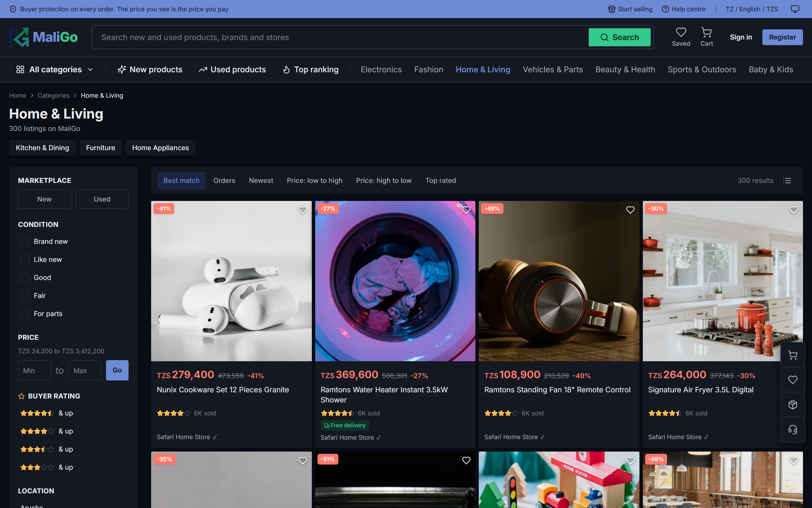Sort by Price: low to high
The image size is (812, 508).
click(x=314, y=181)
